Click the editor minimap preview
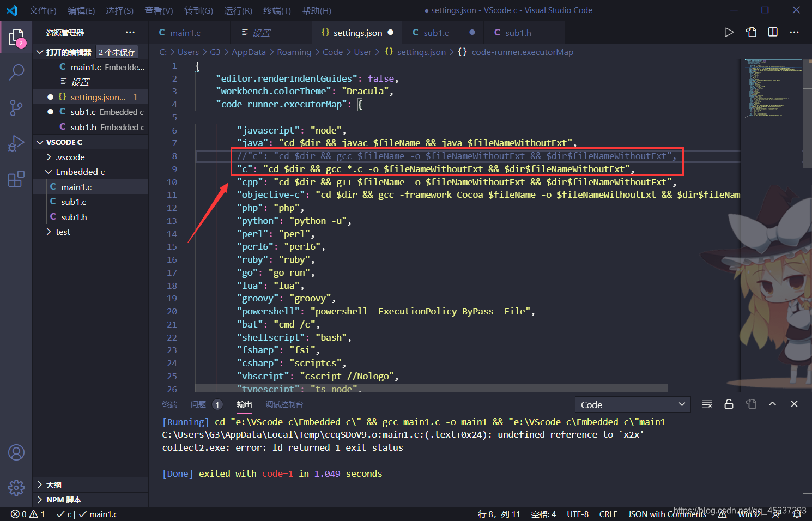 click(x=773, y=88)
